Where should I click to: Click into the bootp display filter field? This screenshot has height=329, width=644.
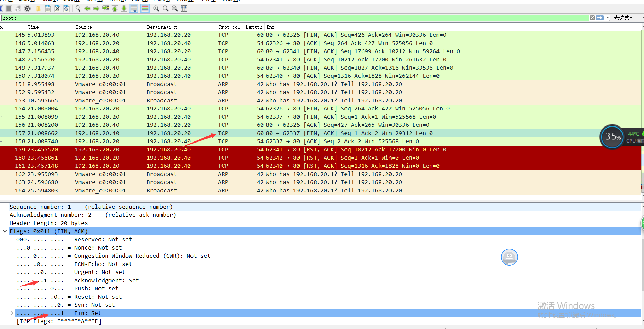[295, 18]
